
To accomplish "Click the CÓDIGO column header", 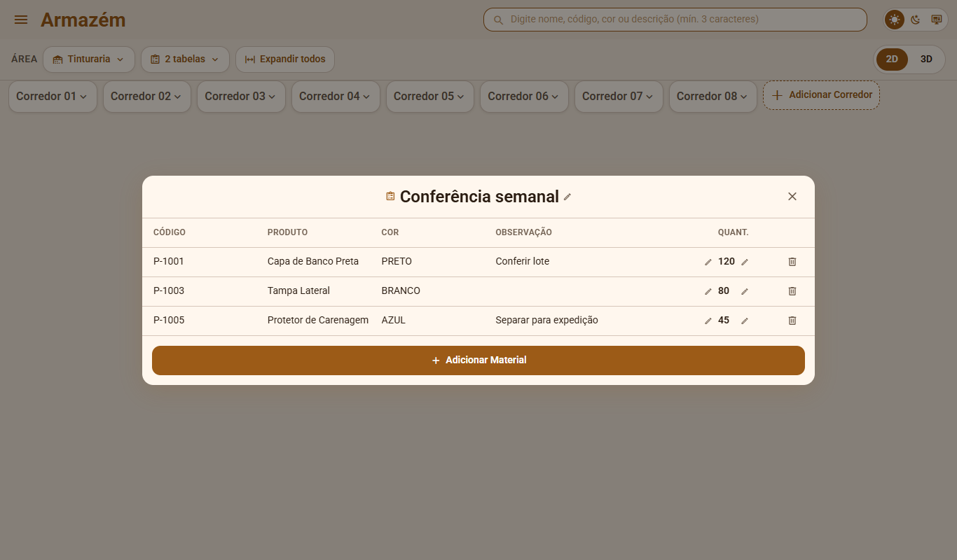I will pyautogui.click(x=170, y=232).
